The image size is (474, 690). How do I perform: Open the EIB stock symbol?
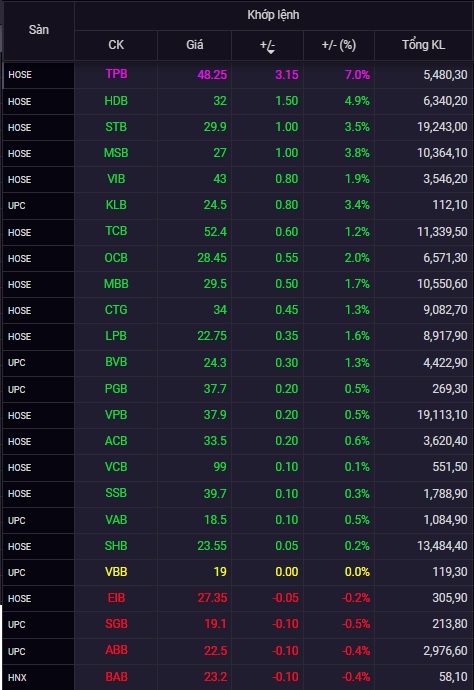(116, 598)
